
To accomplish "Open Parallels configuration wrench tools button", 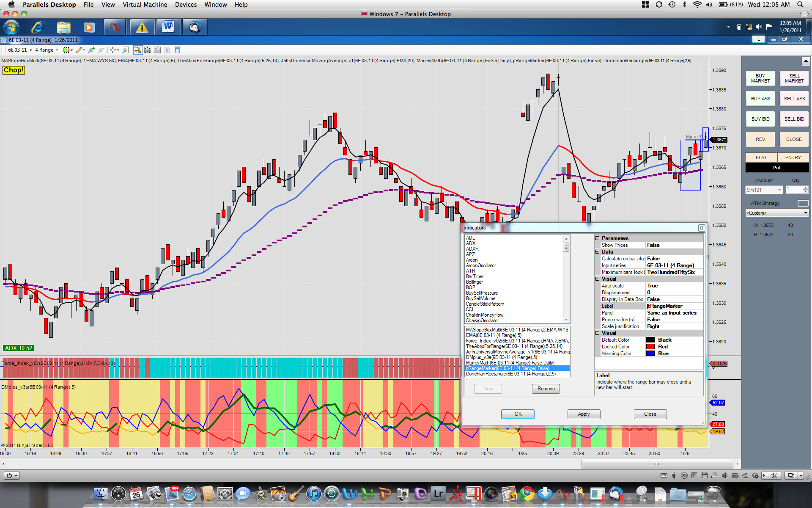I will [775, 475].
